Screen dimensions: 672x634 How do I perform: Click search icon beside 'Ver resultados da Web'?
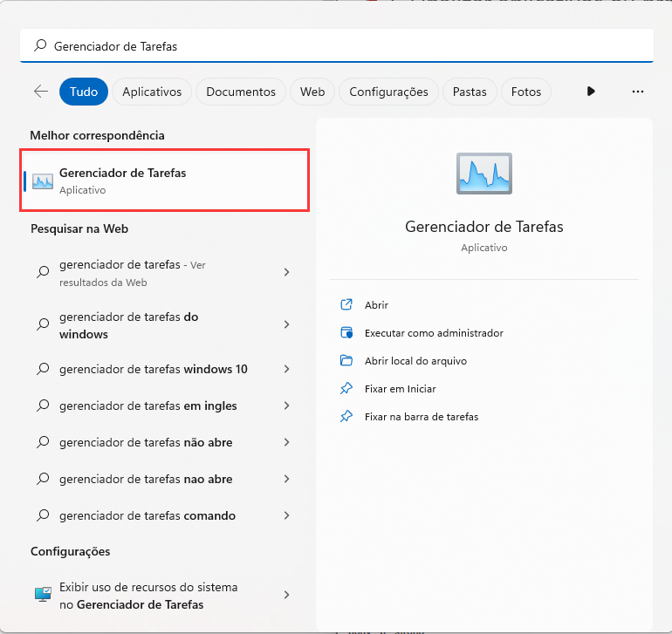(x=43, y=272)
